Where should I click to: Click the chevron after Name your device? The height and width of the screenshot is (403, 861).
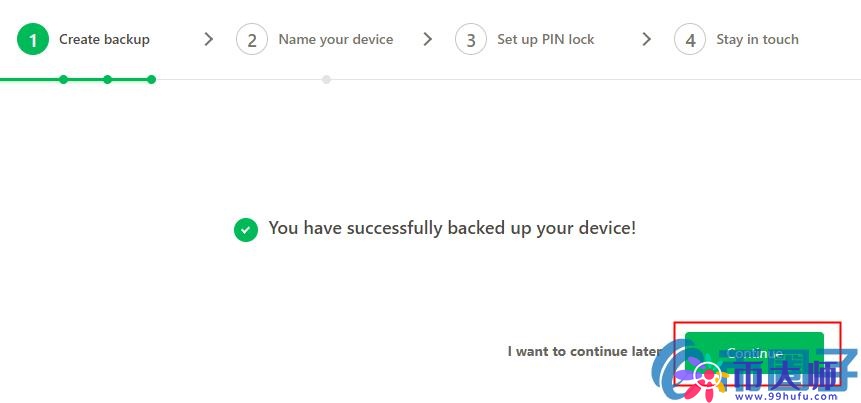pos(428,39)
